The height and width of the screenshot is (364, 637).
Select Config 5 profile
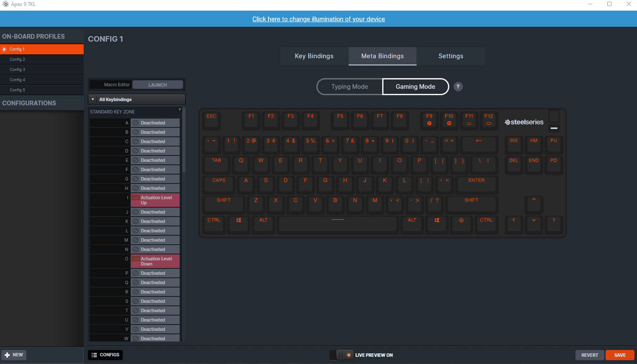click(x=42, y=90)
